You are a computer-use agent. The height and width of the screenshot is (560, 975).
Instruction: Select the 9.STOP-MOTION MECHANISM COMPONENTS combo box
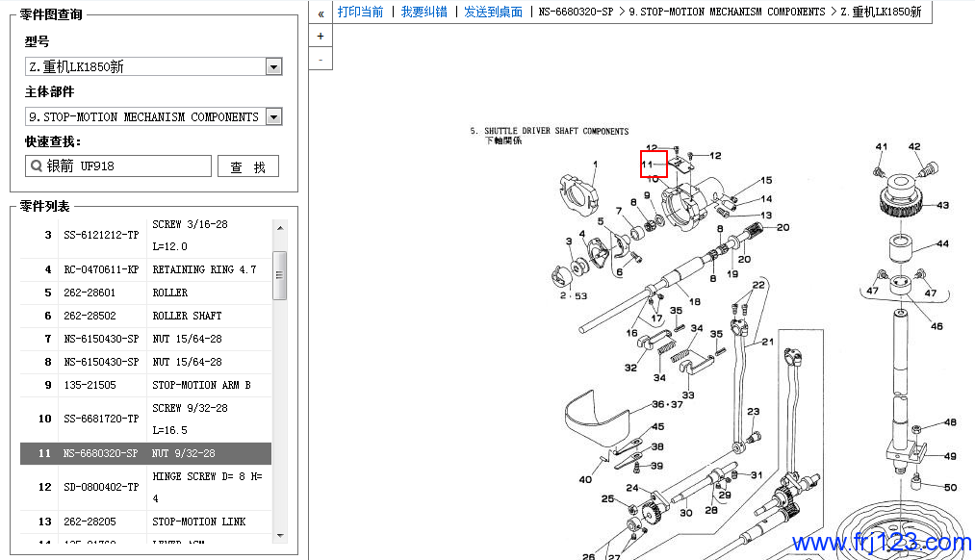click(x=144, y=117)
